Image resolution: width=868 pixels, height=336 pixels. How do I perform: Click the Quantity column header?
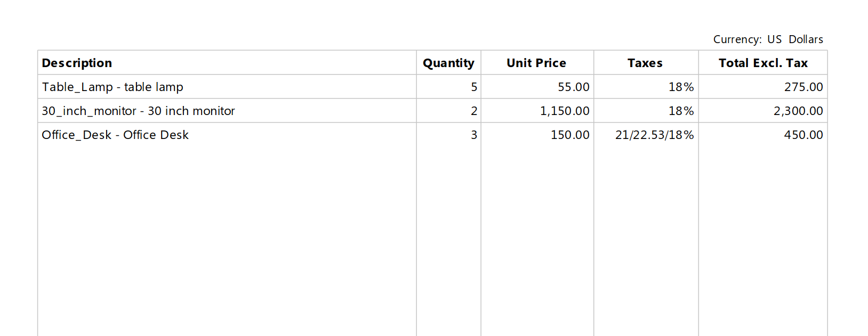(448, 63)
